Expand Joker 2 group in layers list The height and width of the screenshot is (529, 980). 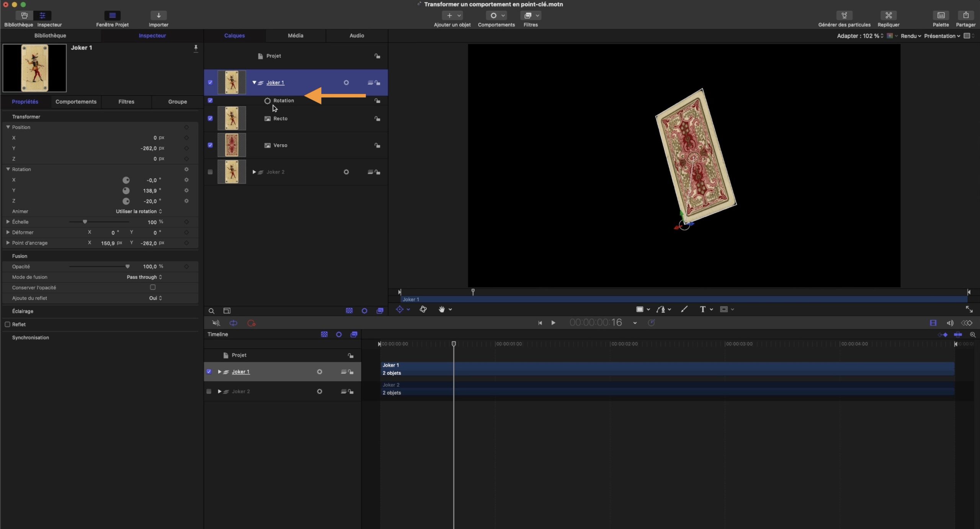(254, 172)
